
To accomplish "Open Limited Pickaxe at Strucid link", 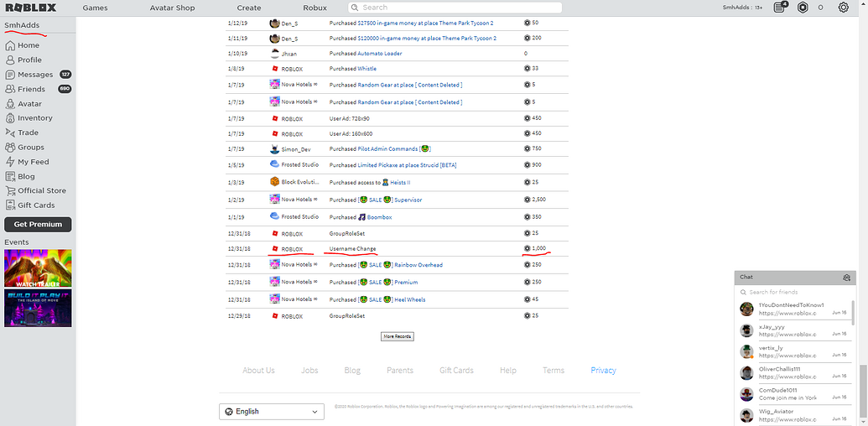I will click(x=407, y=165).
